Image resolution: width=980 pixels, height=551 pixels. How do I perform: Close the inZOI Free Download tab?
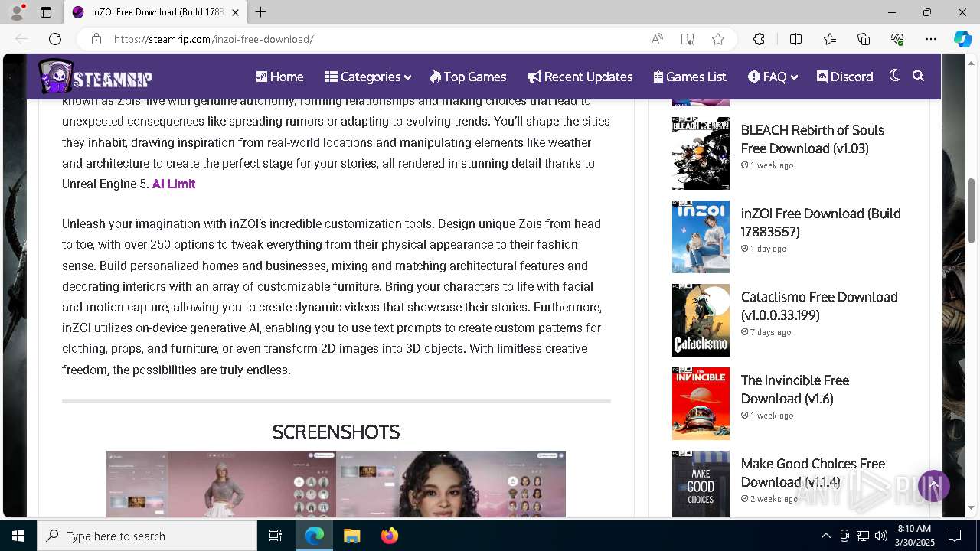[x=235, y=12]
